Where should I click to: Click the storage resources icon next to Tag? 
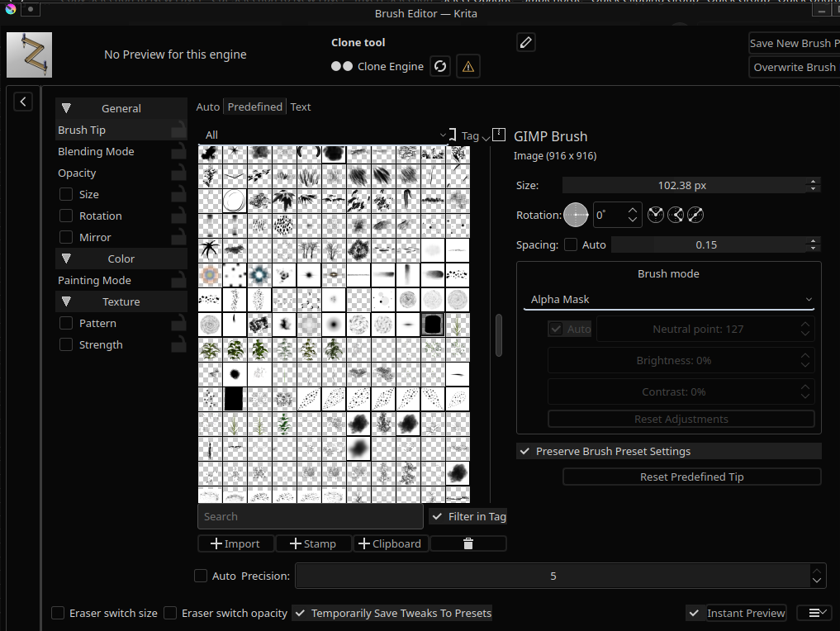coord(499,135)
